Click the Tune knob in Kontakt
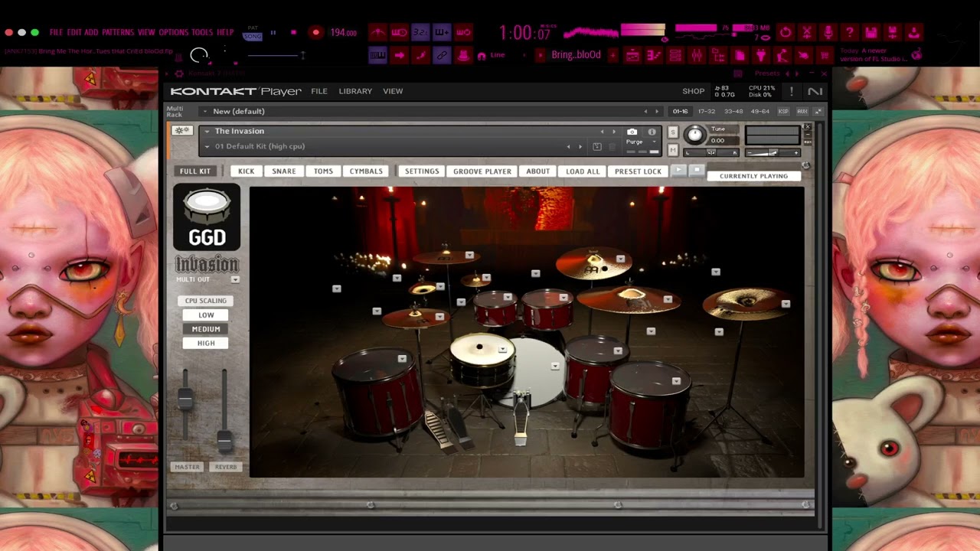The height and width of the screenshot is (551, 980). click(694, 135)
